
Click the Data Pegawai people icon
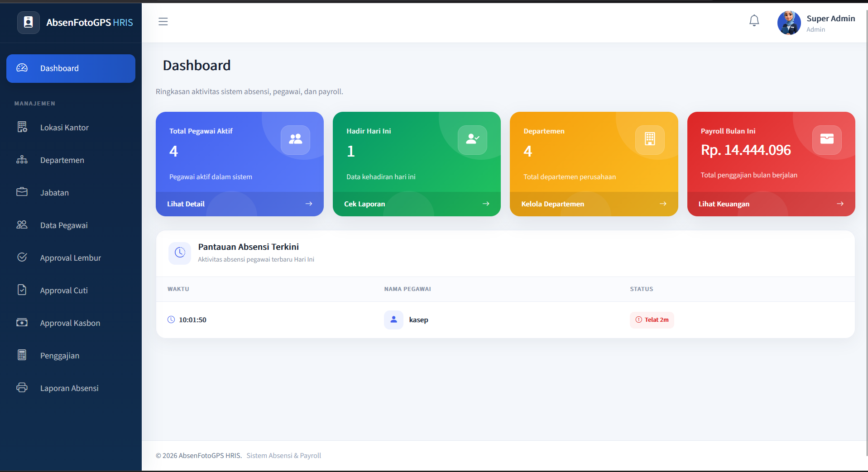pyautogui.click(x=22, y=225)
